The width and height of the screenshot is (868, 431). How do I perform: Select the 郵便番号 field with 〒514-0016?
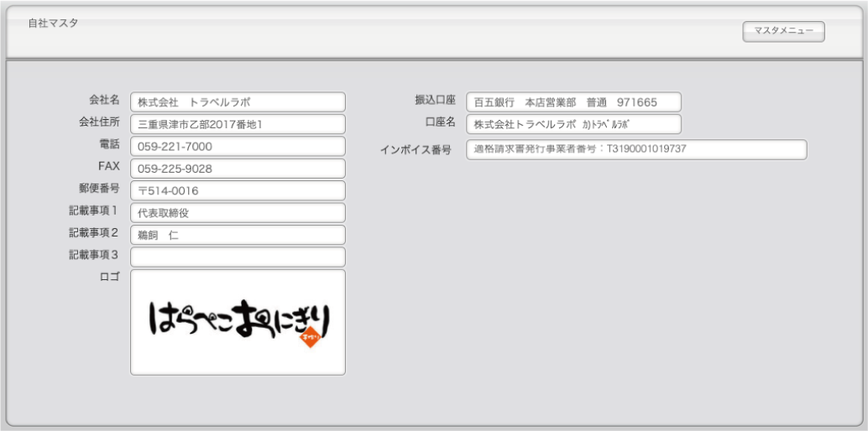(238, 191)
